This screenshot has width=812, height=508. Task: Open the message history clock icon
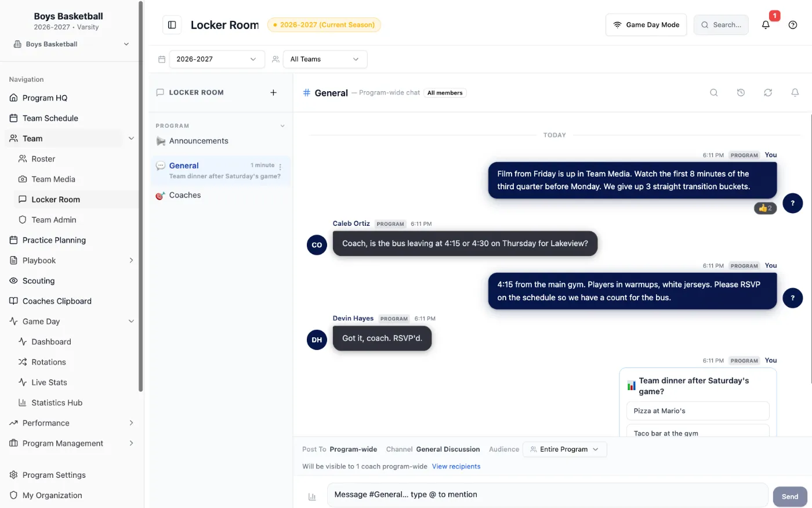tap(741, 92)
